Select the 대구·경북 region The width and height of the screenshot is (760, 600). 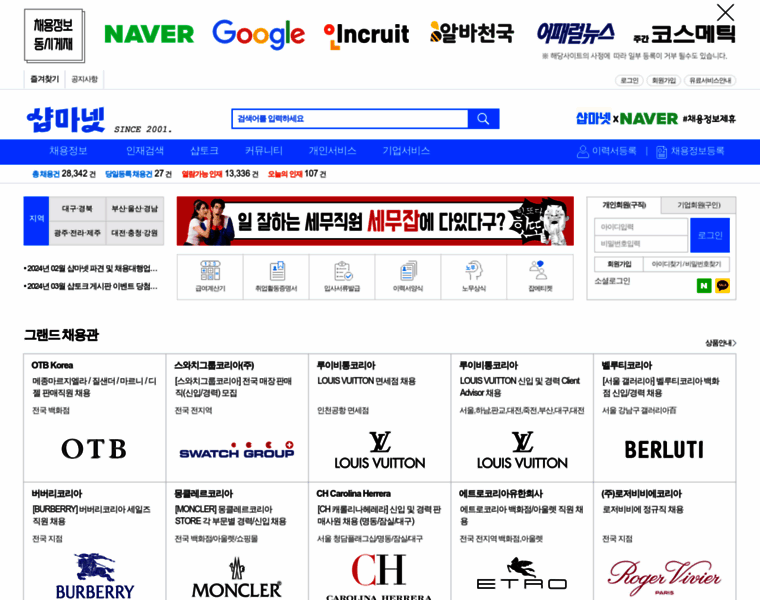[x=77, y=209]
